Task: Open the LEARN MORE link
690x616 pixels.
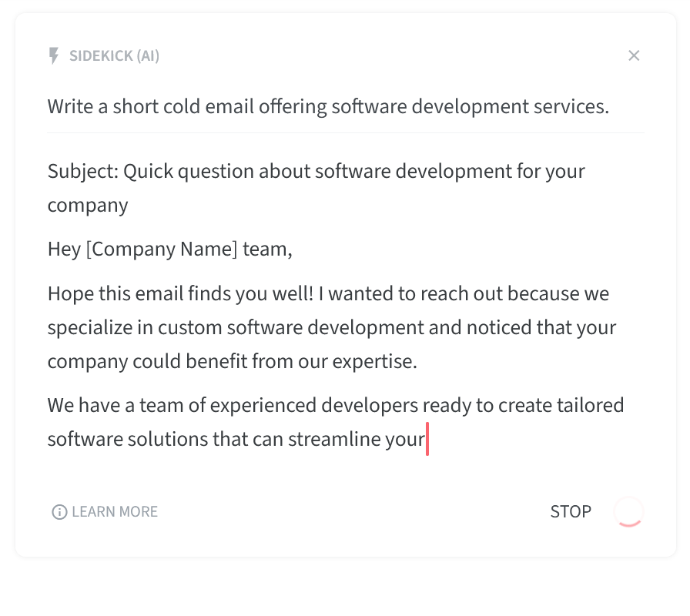Action: point(115,512)
